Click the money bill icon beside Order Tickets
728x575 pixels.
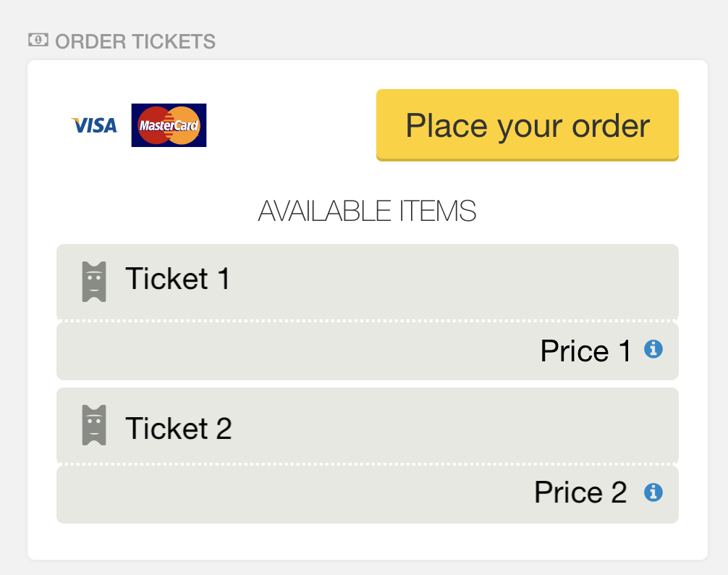click(x=38, y=40)
